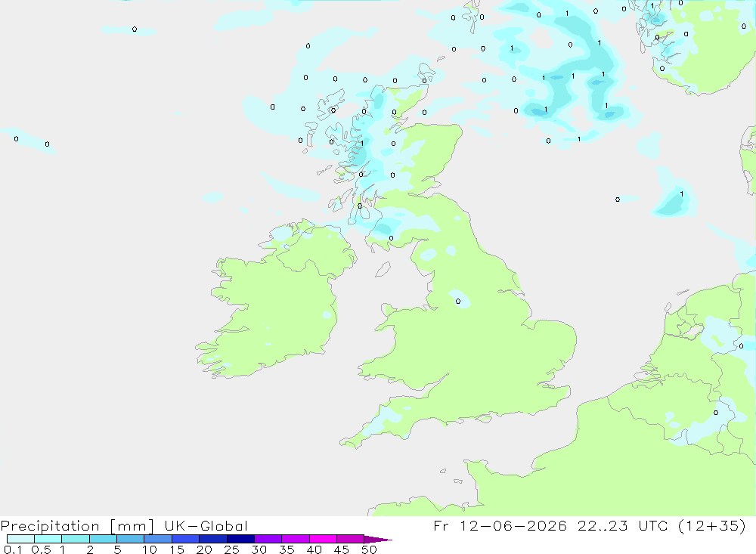
Task: Select the 25–30 mm legend color box
Action: pos(240,539)
